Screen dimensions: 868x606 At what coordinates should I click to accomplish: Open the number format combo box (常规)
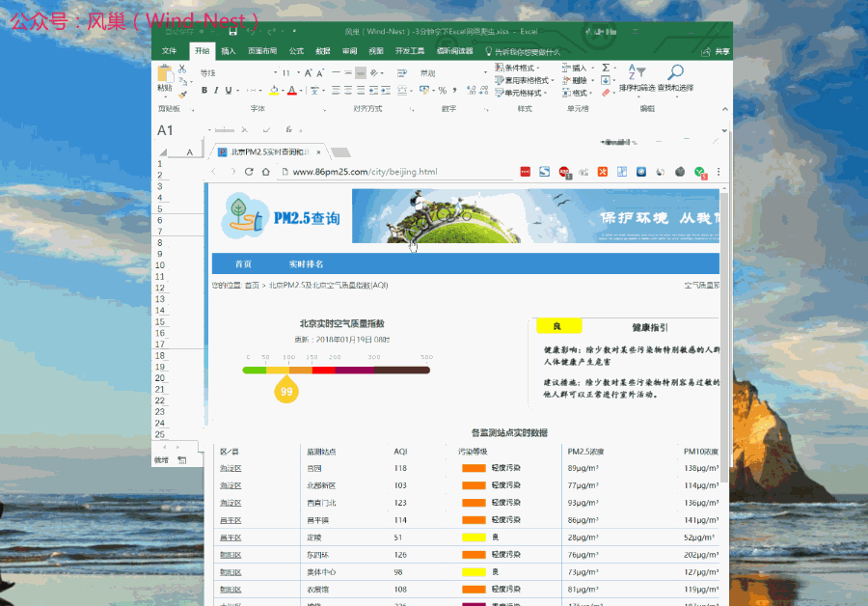point(452,73)
